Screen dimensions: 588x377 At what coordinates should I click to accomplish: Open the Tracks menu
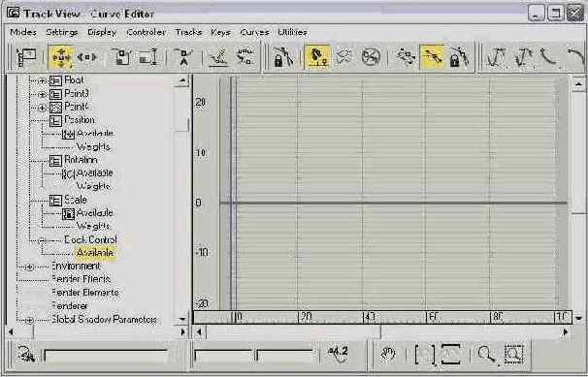(188, 32)
